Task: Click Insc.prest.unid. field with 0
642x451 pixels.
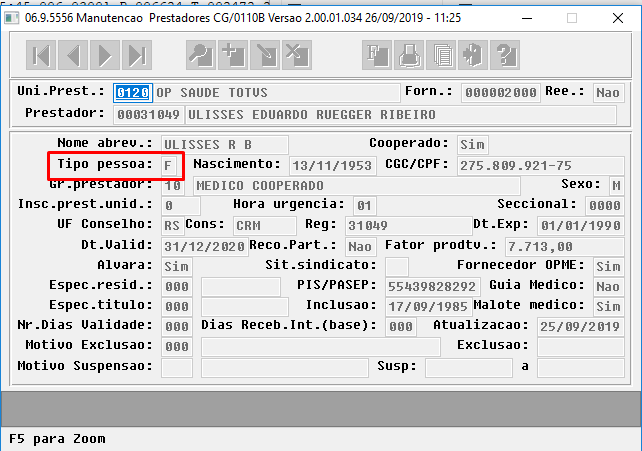Action: click(181, 205)
